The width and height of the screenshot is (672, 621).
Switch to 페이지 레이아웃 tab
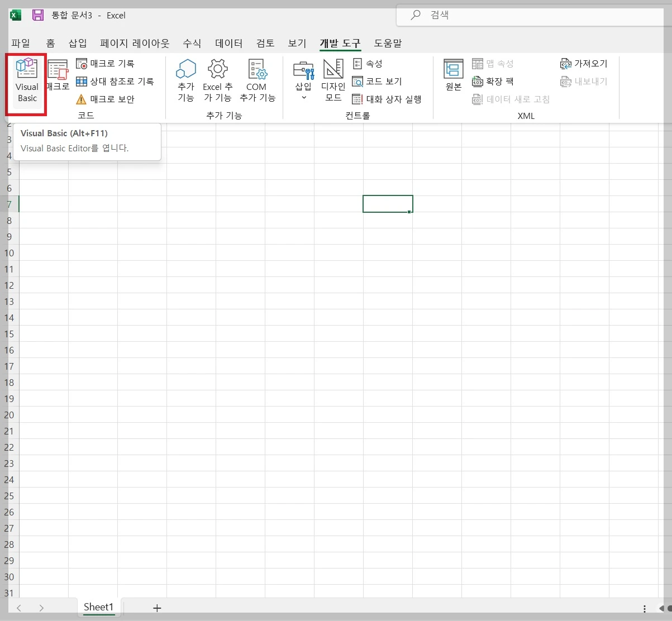[x=135, y=43]
